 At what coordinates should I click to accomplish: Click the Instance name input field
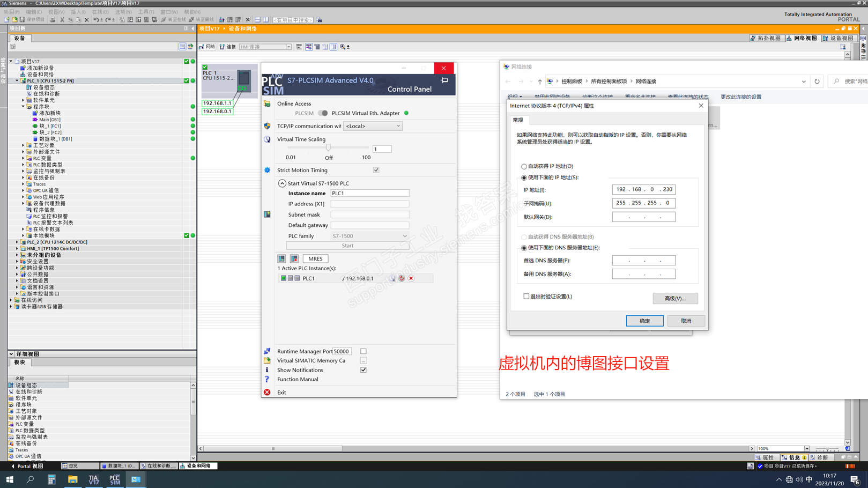pos(369,193)
